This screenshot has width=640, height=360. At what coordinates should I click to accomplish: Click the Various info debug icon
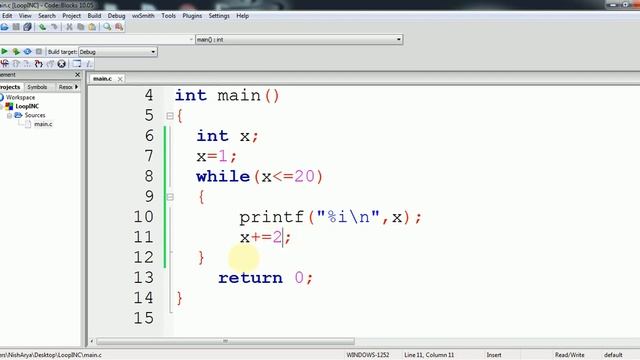pos(89,64)
